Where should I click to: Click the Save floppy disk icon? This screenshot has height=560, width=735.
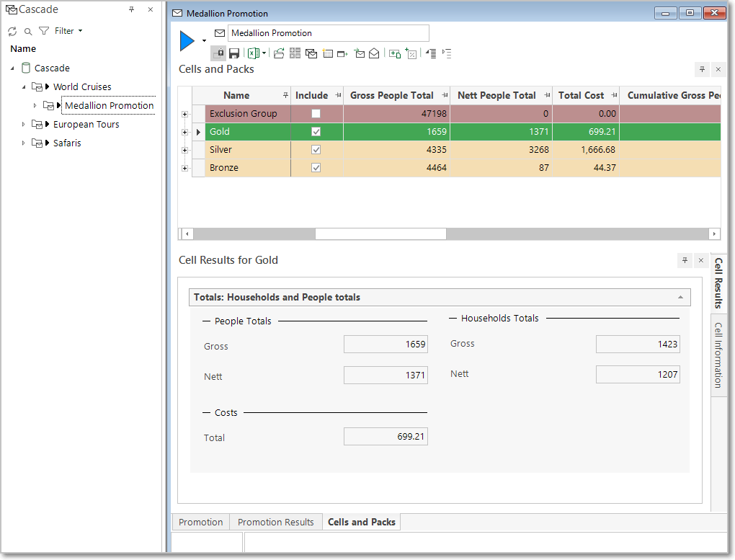234,53
